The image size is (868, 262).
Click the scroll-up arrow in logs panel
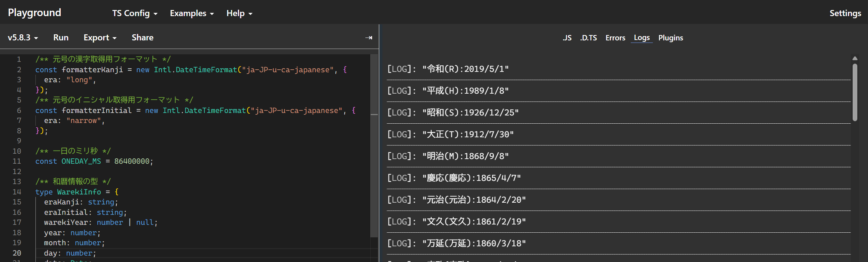coord(855,58)
